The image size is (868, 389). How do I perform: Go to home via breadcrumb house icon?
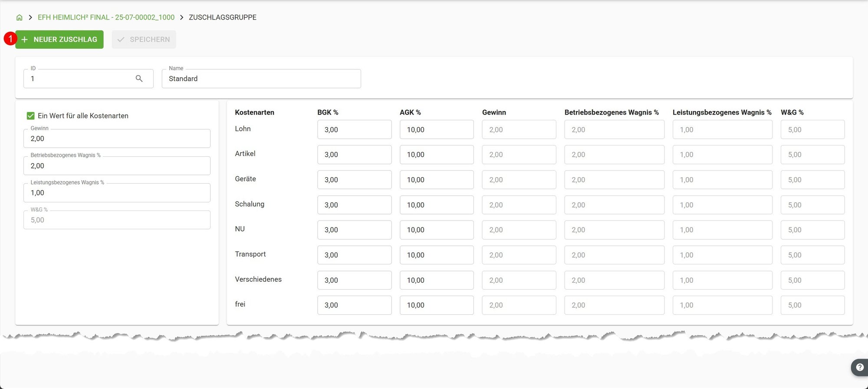click(x=19, y=17)
